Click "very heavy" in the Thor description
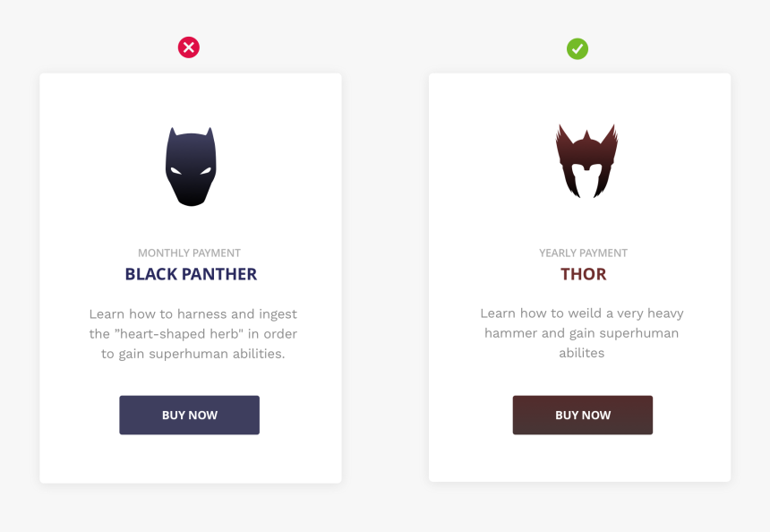Viewport: 770px width, 532px height. (651, 313)
